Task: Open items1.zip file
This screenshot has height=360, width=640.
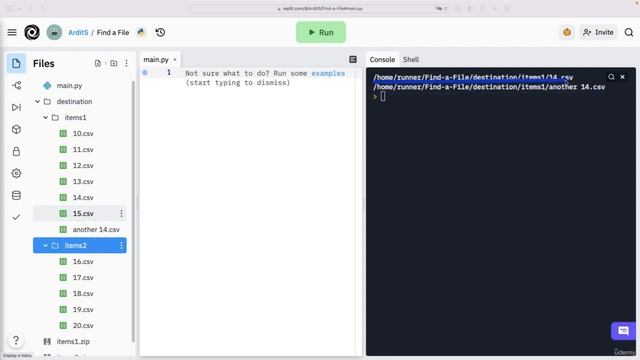Action: point(73,341)
